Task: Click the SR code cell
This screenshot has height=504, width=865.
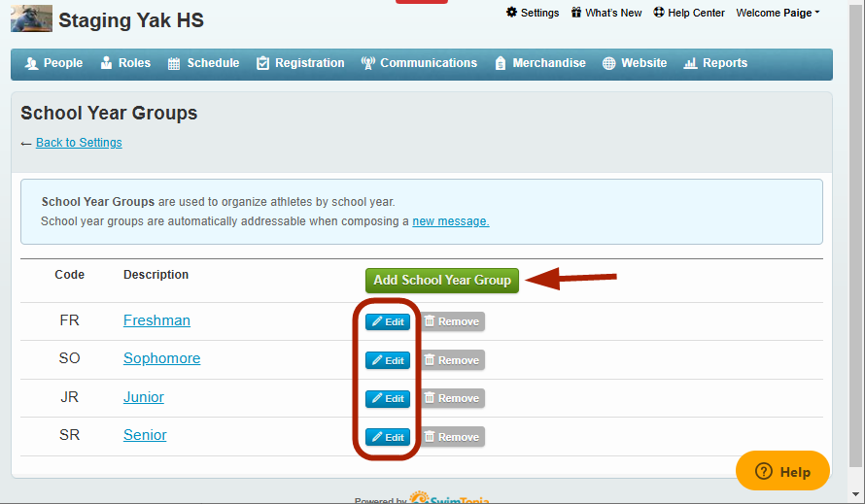Action: [70, 435]
